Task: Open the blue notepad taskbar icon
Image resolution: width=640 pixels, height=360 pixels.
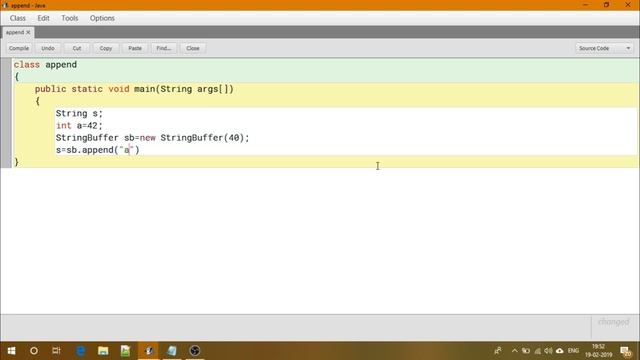Action: [x=172, y=351]
